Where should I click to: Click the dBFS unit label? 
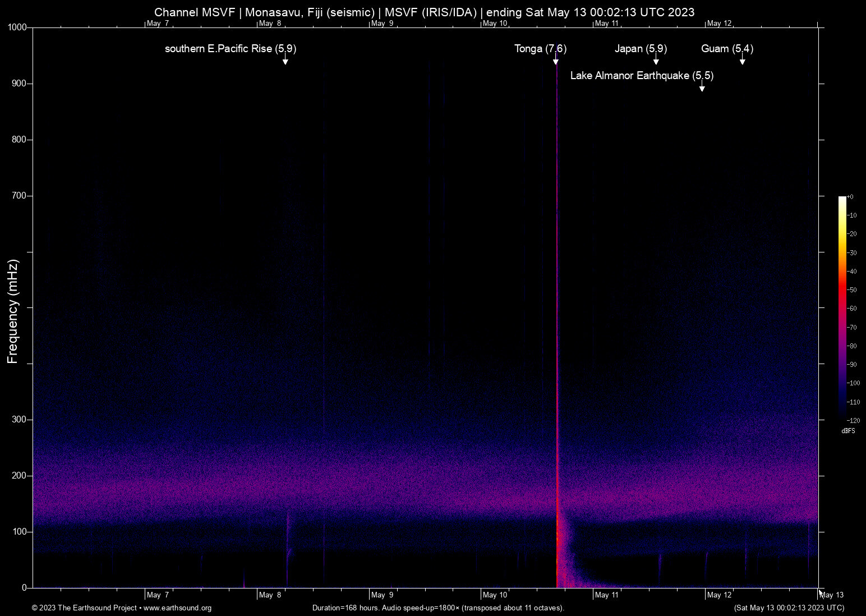[x=849, y=431]
